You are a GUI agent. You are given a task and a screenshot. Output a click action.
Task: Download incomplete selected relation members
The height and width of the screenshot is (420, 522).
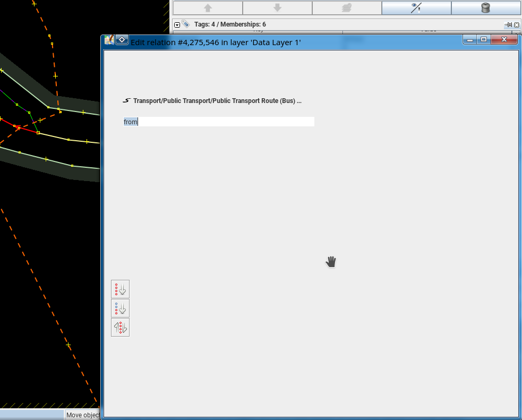[121, 308]
